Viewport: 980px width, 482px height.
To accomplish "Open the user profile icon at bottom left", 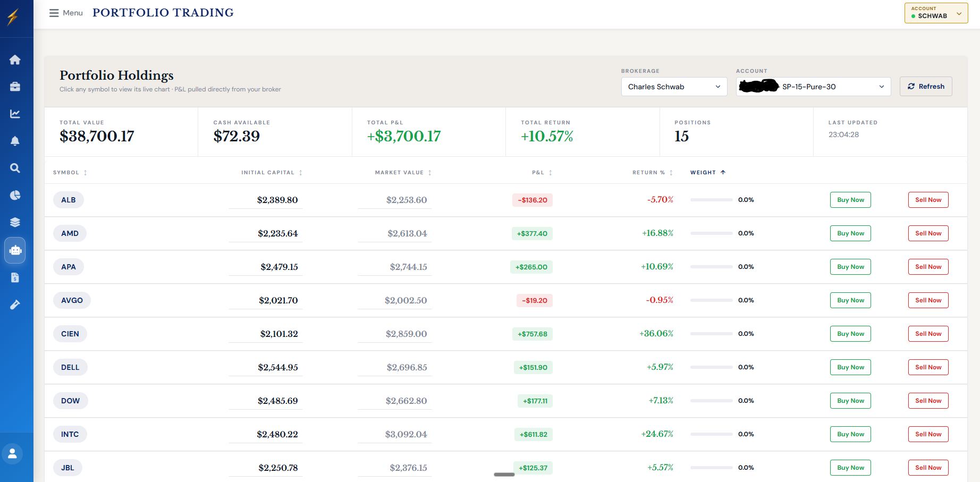I will pos(13,453).
